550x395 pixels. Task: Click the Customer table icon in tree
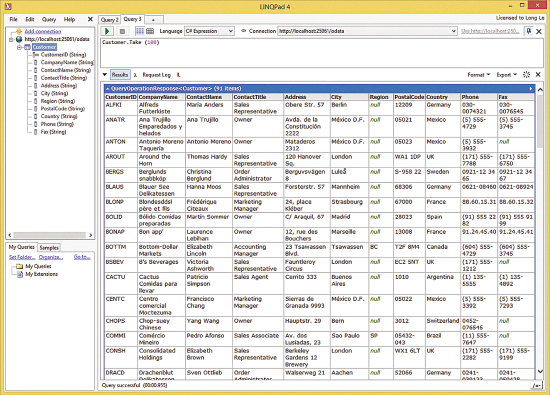27,47
